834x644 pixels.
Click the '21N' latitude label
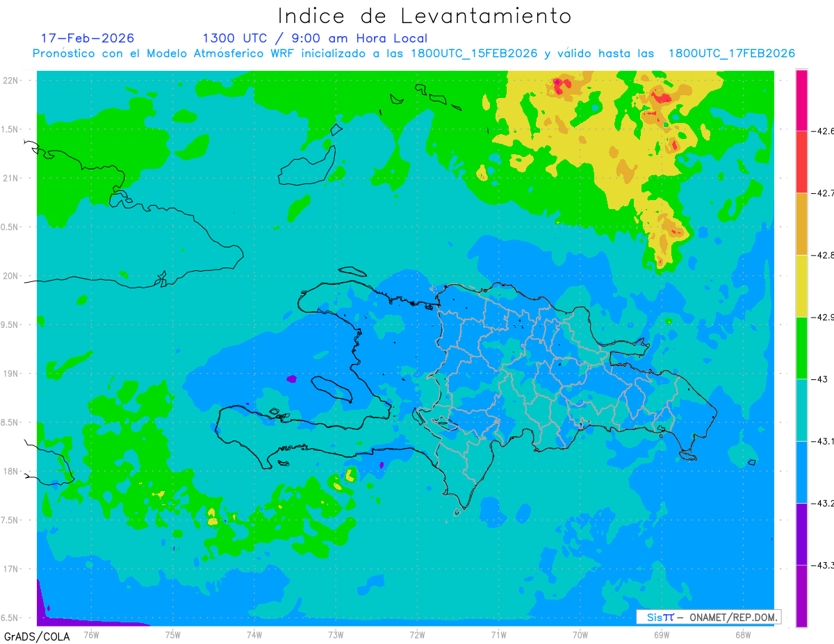point(12,179)
